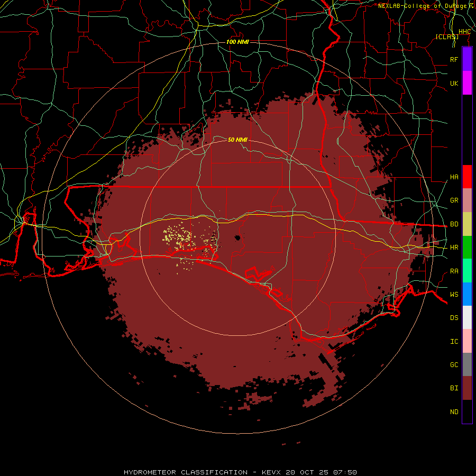Click the '50 NMI' range ring label
Screen dimensions: 476x476
click(237, 140)
